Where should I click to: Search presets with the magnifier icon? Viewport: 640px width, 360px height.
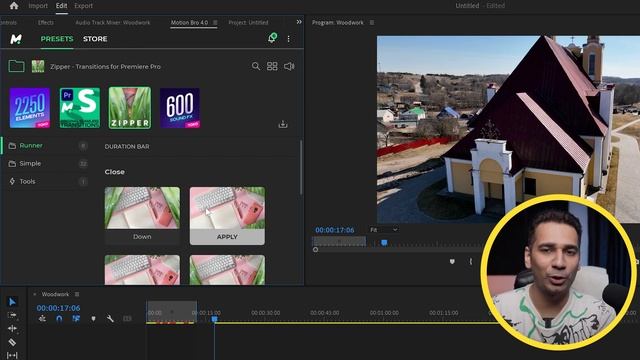256,66
